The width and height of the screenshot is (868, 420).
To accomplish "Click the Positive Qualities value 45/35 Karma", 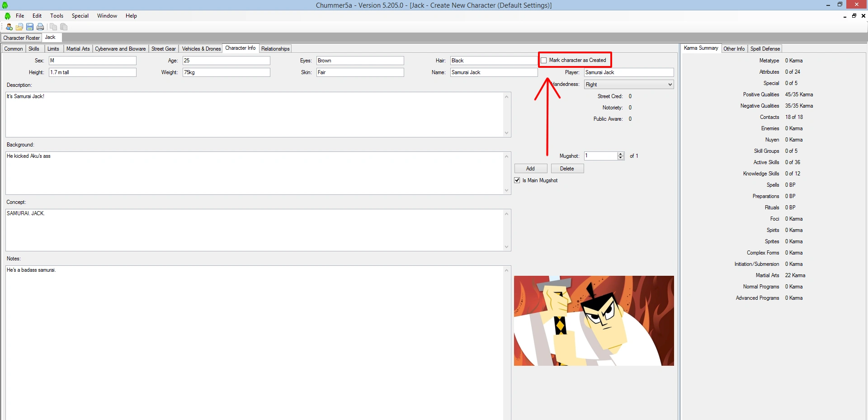I will pos(799,94).
